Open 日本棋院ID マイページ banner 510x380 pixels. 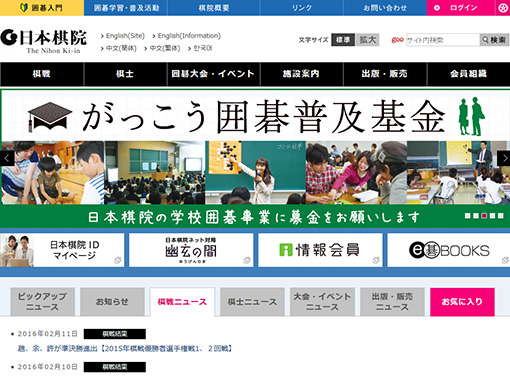[62, 250]
